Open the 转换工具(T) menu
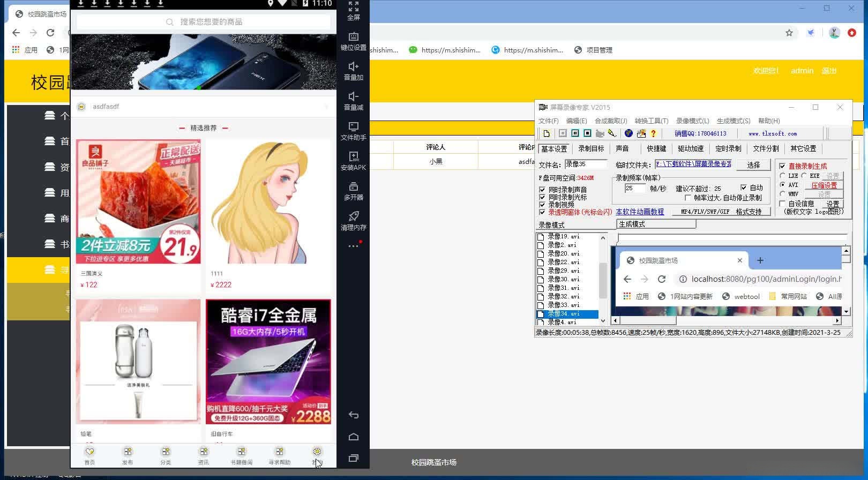Image resolution: width=868 pixels, height=480 pixels. [652, 121]
